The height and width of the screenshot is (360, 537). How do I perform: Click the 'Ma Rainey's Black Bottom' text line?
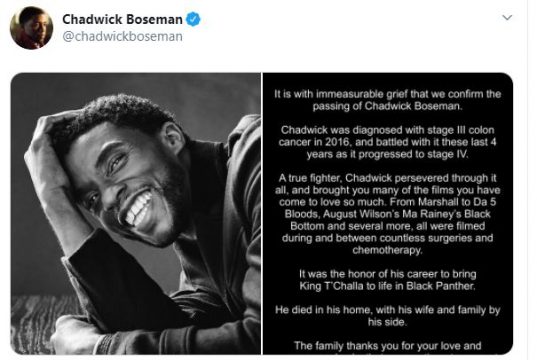click(x=387, y=214)
